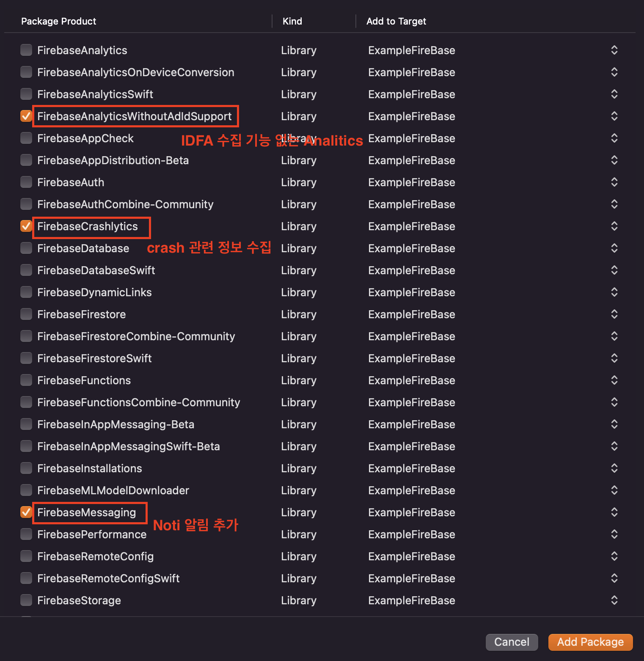Image resolution: width=644 pixels, height=661 pixels.
Task: Open target dropdown for FirebaseDatabaseSwift row
Action: click(614, 270)
